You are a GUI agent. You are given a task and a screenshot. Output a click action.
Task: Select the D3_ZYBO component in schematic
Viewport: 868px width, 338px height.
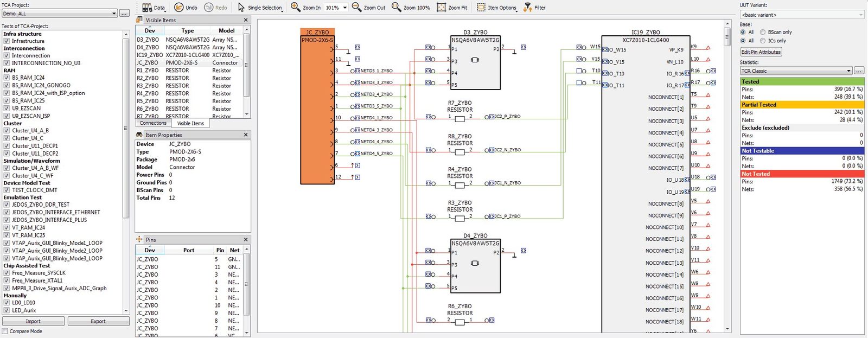pyautogui.click(x=475, y=62)
